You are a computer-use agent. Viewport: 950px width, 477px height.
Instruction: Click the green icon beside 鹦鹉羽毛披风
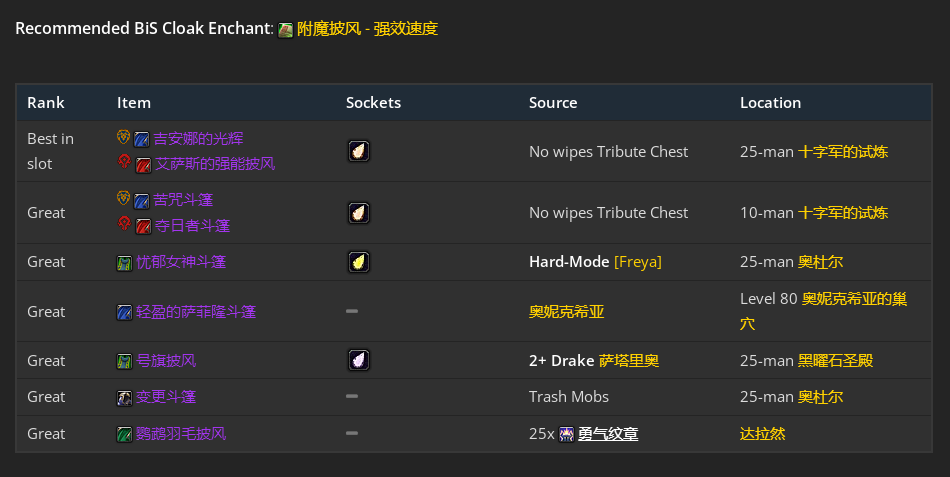tap(125, 434)
